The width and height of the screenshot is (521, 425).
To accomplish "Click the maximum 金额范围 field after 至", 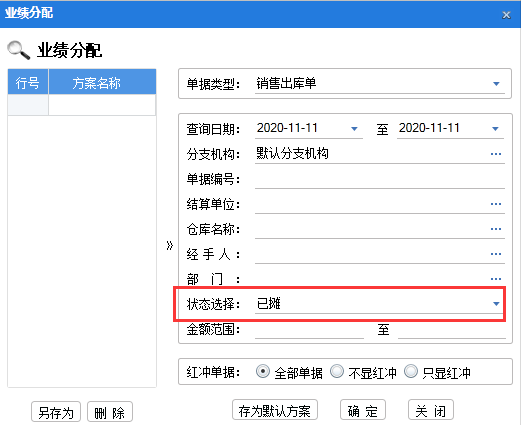I will click(x=452, y=331).
